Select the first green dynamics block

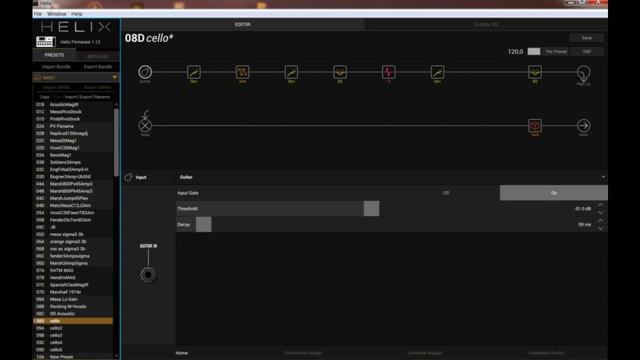tap(193, 72)
